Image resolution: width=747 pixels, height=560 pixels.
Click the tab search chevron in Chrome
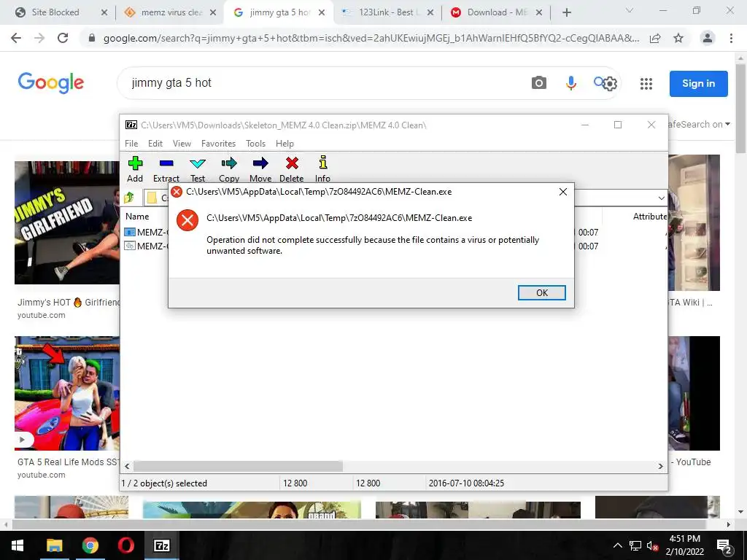tap(630, 10)
